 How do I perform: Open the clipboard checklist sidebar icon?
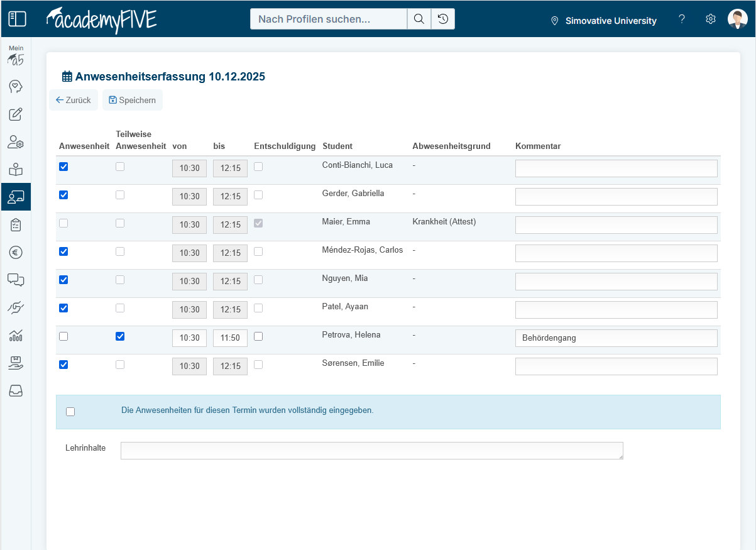tap(16, 225)
